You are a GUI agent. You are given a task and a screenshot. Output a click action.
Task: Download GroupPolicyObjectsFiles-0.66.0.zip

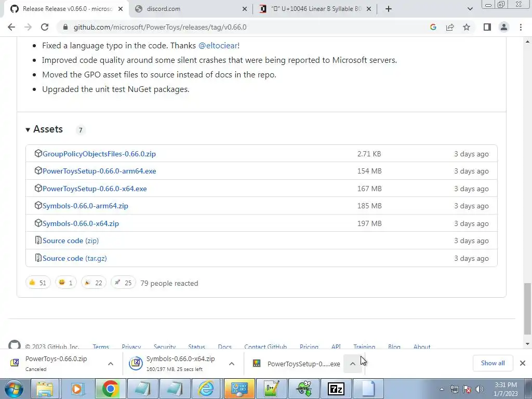pyautogui.click(x=99, y=154)
